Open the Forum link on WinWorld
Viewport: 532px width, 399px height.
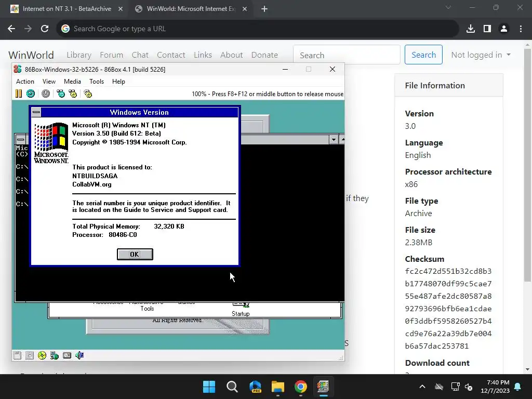111,55
